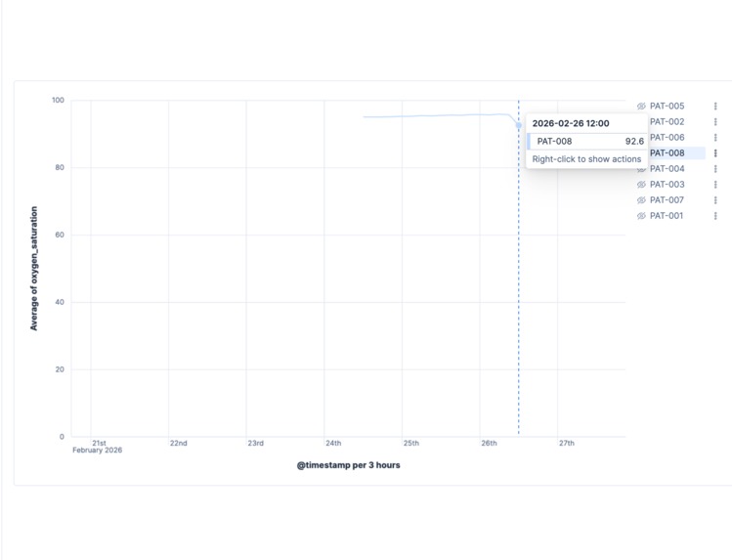The height and width of the screenshot is (560, 732).
Task: Click the 23rd x-axis tick label
Action: (255, 443)
